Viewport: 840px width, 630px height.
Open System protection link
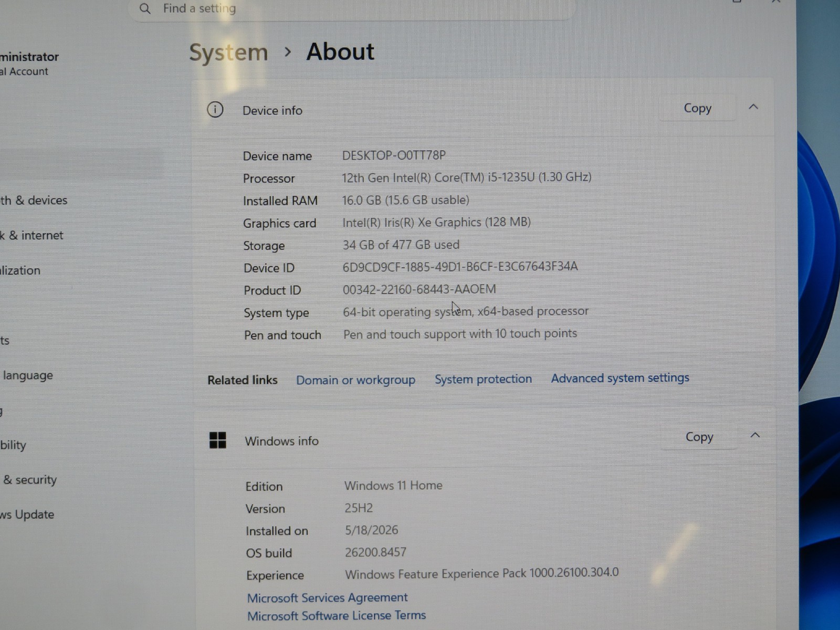(x=483, y=379)
